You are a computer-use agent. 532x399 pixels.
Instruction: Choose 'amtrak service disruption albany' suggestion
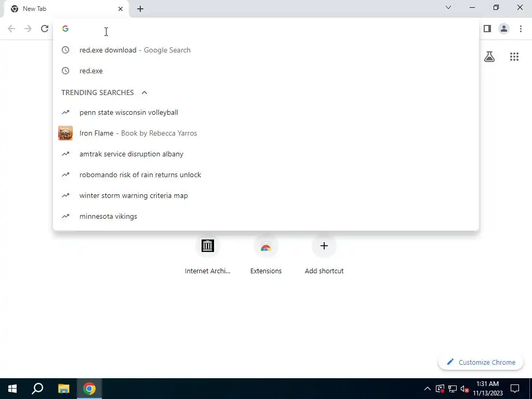pos(266,154)
